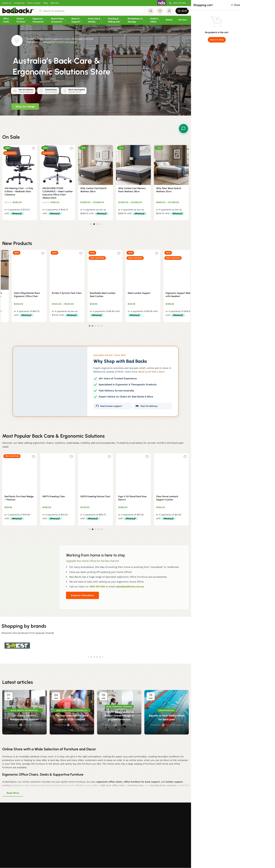Viewport: 275px width, 868px height.
Task: Share the best exercises for back pain article
Action: click(72, 730)
